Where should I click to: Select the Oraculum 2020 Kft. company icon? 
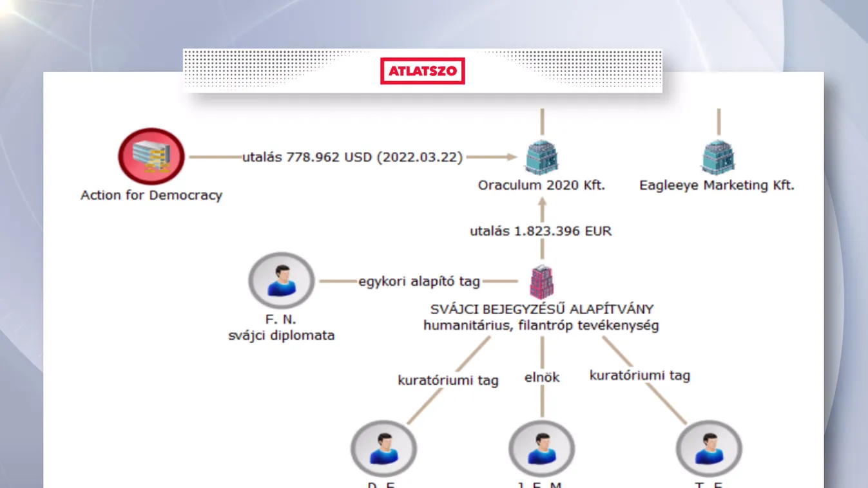(541, 156)
